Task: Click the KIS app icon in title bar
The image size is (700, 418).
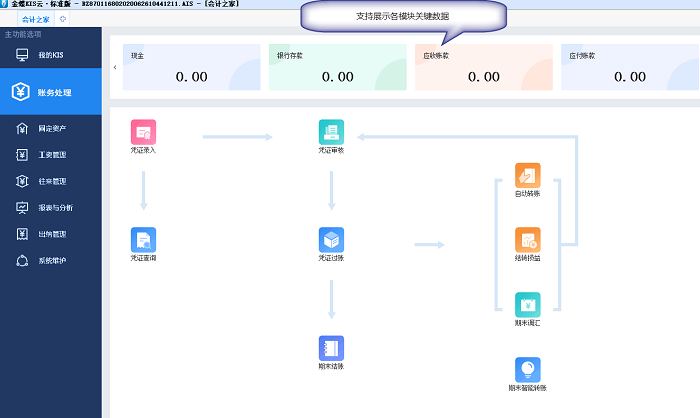Action: coord(4,4)
